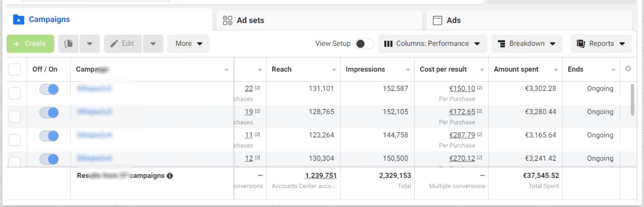This screenshot has width=644, height=207.
Task: Open the Breakdown dropdown
Action: [x=527, y=44]
